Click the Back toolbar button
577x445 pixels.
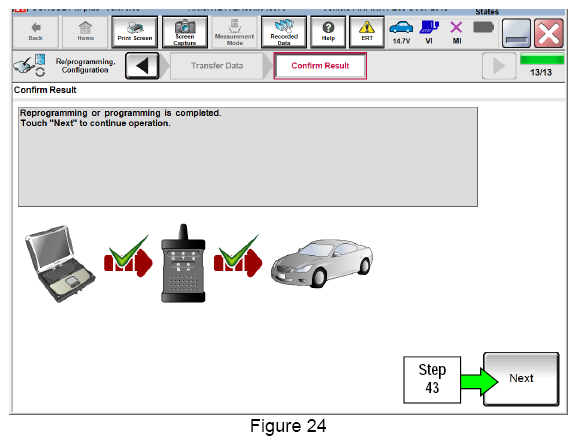tap(35, 32)
